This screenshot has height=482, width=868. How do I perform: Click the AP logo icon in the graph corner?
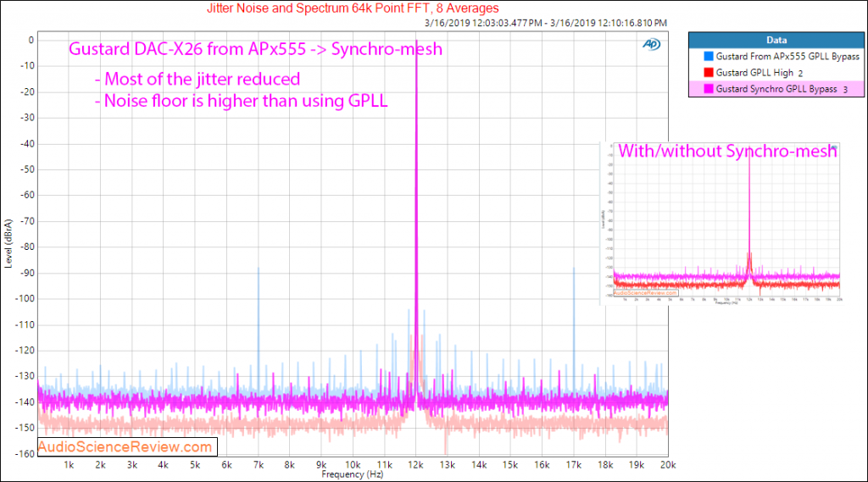click(x=652, y=44)
